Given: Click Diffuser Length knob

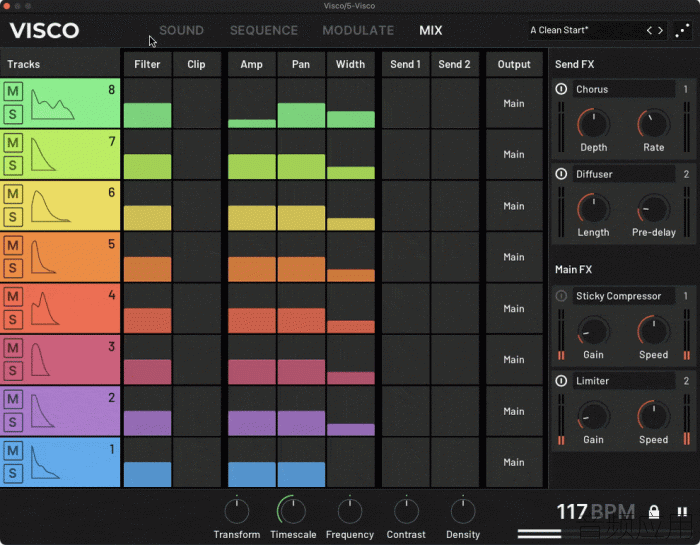Looking at the screenshot, I should tap(593, 209).
